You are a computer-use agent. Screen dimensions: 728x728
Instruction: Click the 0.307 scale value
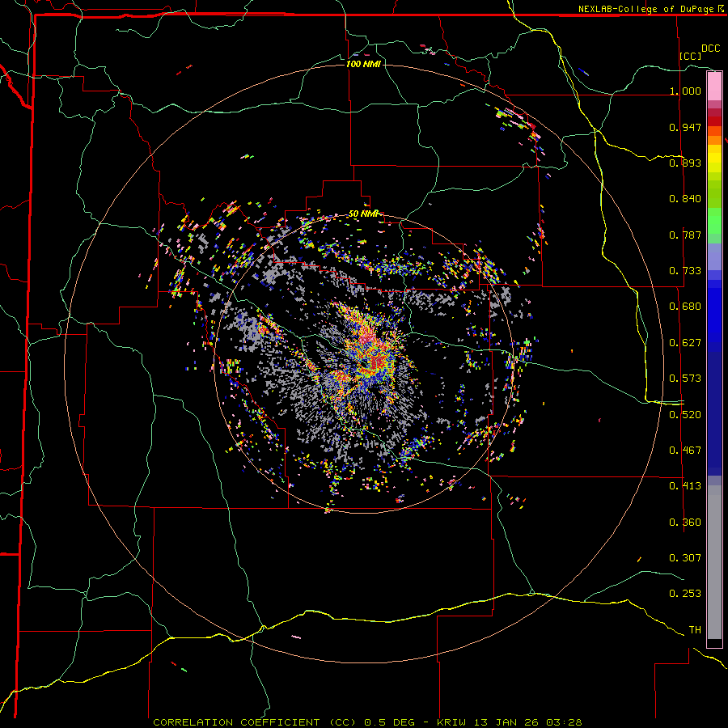(685, 558)
